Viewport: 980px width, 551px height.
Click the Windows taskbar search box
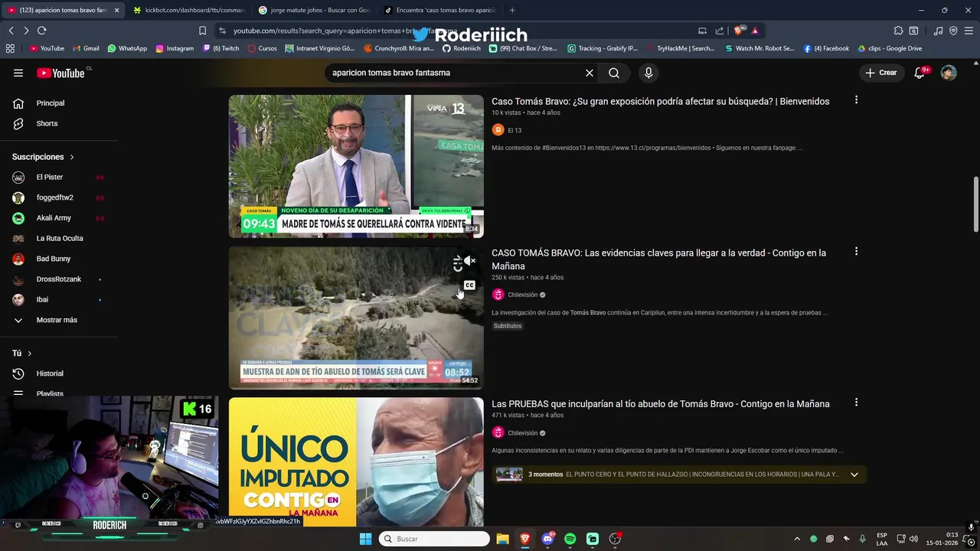click(434, 539)
